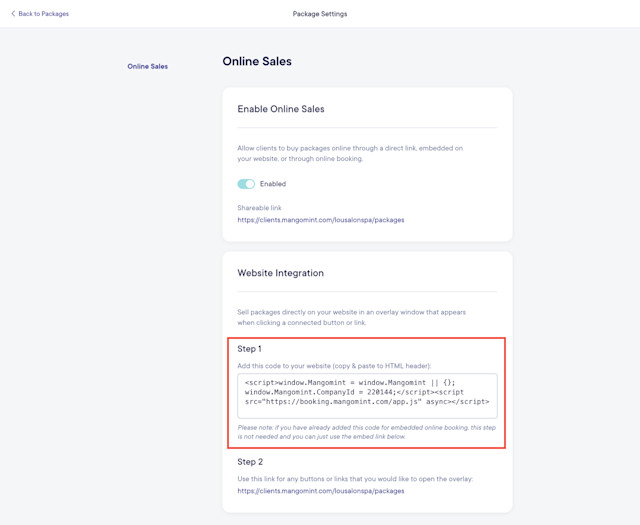This screenshot has height=525, width=640.
Task: Click the 'Use this link for any buttons' text
Action: pos(355,478)
